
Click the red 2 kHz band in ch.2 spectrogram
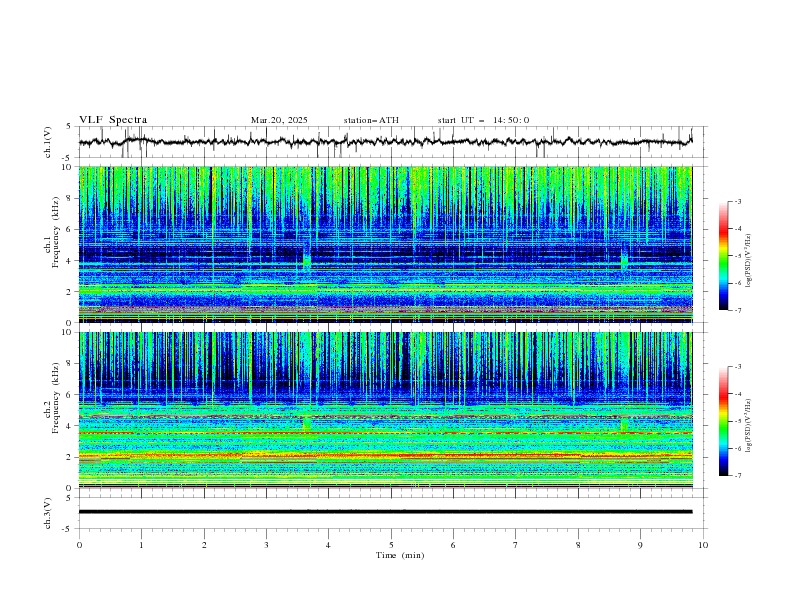385,455
